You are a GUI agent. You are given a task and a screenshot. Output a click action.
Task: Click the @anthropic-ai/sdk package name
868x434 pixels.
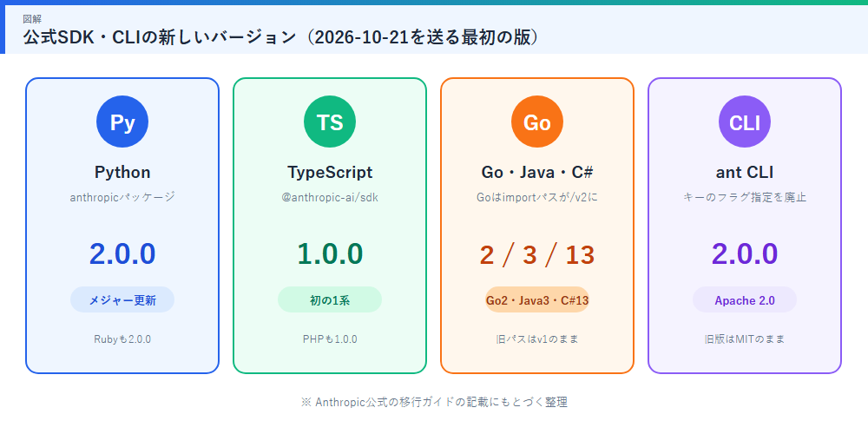330,196
